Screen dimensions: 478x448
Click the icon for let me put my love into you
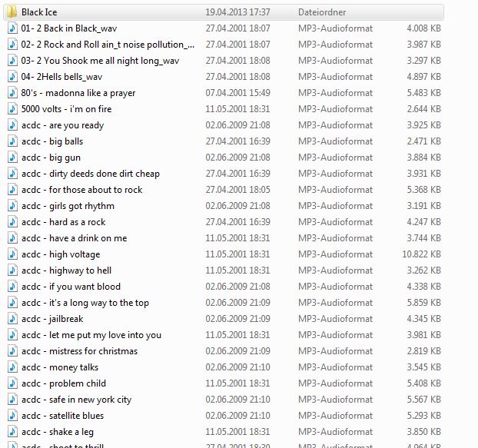[x=12, y=335]
